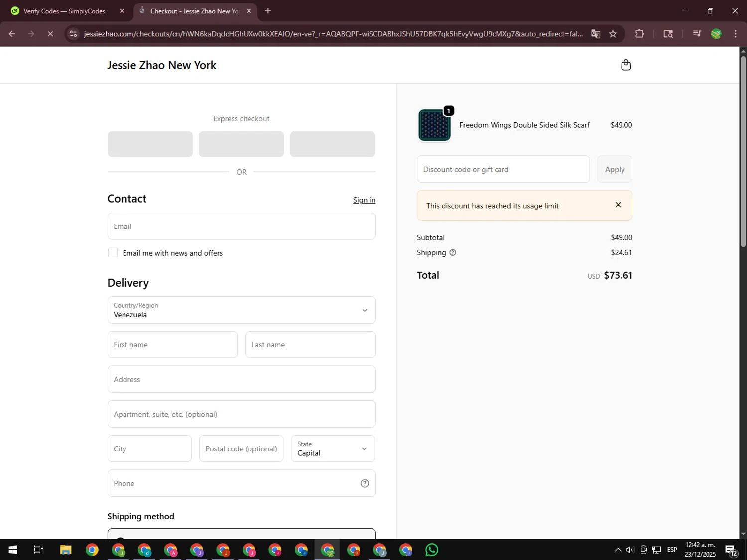Open the Jessie Zhao New York store link
747x560 pixels.
point(162,65)
